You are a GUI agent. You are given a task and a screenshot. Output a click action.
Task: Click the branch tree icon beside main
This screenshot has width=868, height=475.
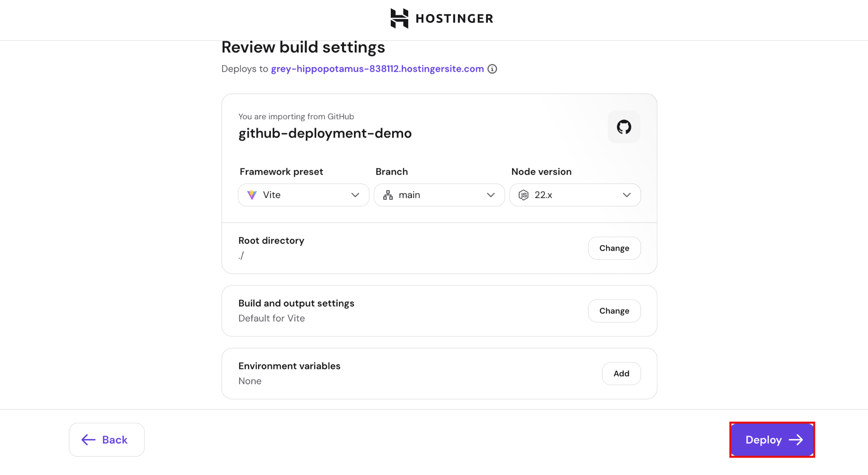pyautogui.click(x=388, y=195)
